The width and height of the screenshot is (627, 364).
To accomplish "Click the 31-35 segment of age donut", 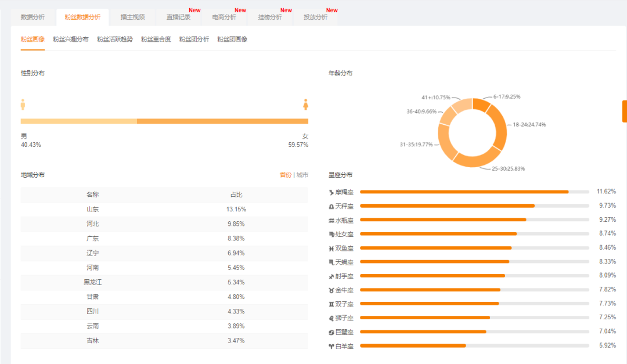I will pyautogui.click(x=446, y=142).
